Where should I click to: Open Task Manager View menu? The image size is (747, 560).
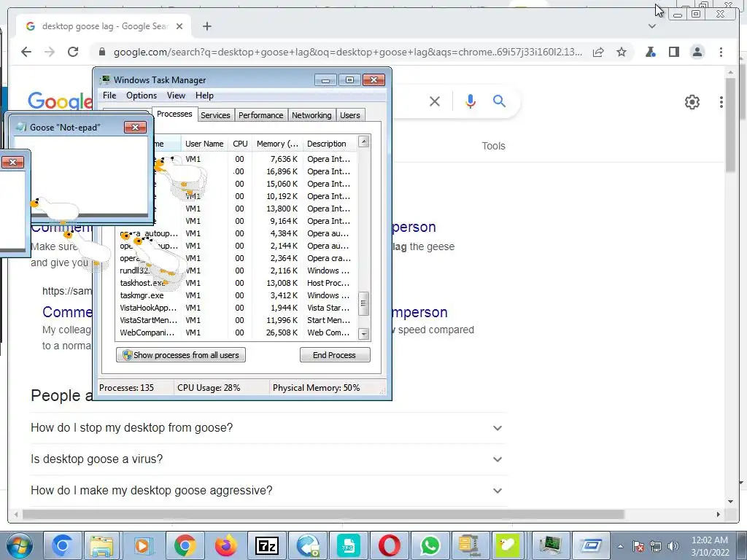click(x=176, y=96)
